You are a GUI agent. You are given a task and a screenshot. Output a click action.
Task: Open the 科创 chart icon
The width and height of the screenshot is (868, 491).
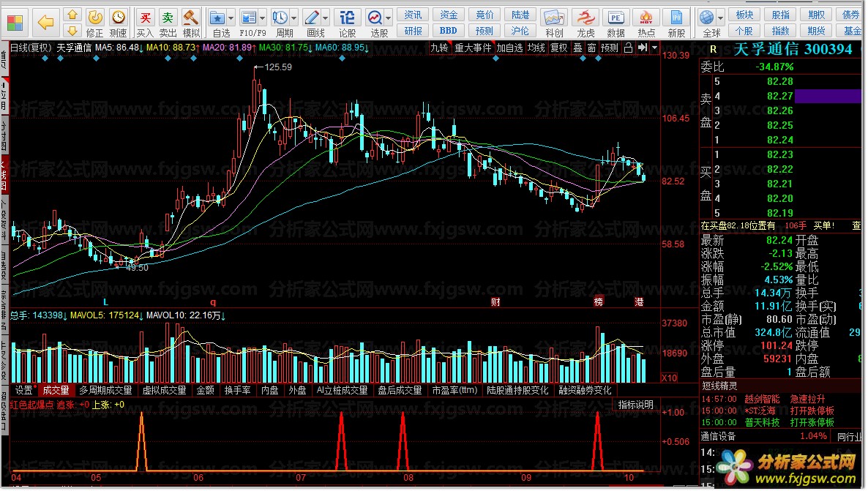(553, 18)
